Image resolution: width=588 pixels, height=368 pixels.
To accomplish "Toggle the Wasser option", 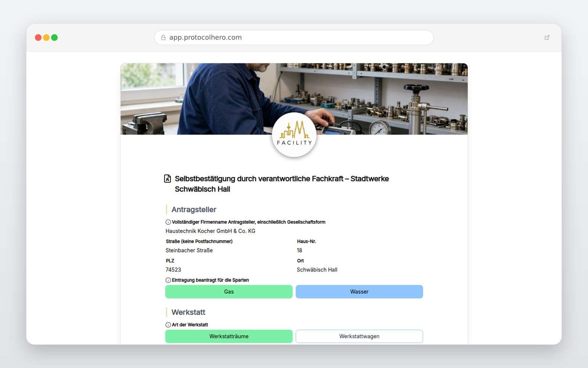I will (x=359, y=292).
